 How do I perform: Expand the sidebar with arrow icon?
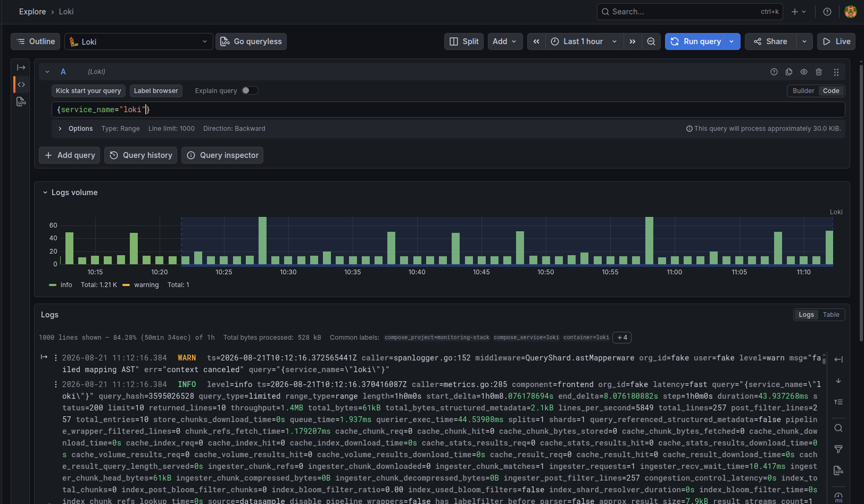tap(21, 68)
